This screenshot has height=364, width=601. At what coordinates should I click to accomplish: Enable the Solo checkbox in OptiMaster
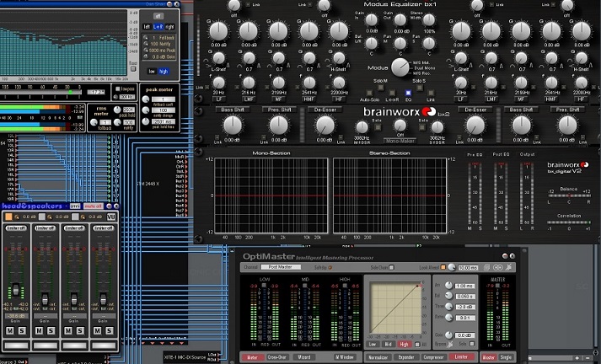coord(472,344)
